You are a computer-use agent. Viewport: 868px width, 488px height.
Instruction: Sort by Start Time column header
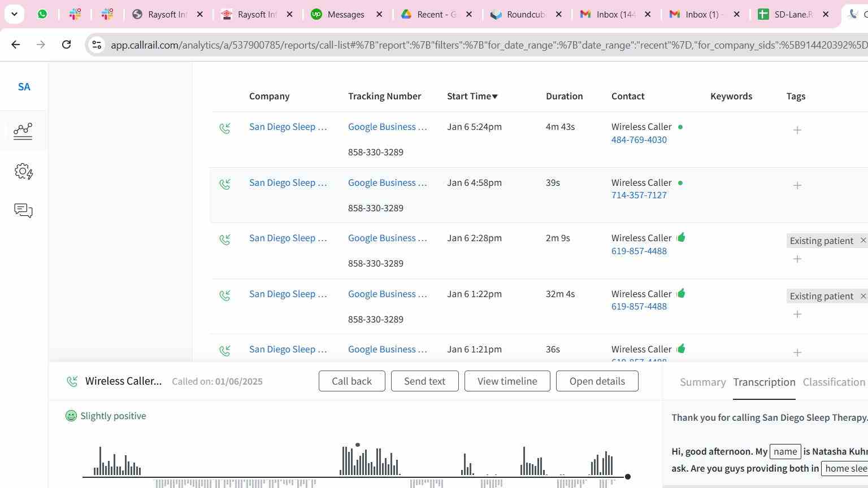pos(472,96)
